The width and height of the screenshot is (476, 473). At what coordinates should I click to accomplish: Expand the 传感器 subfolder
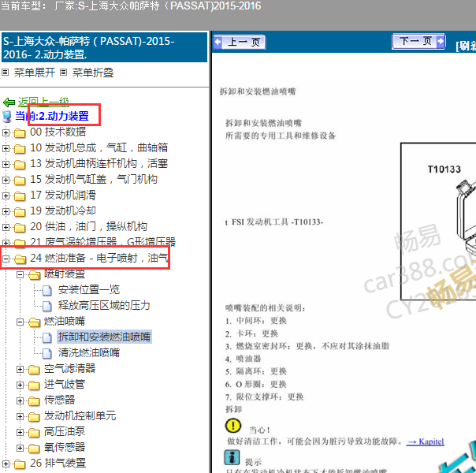click(x=20, y=401)
